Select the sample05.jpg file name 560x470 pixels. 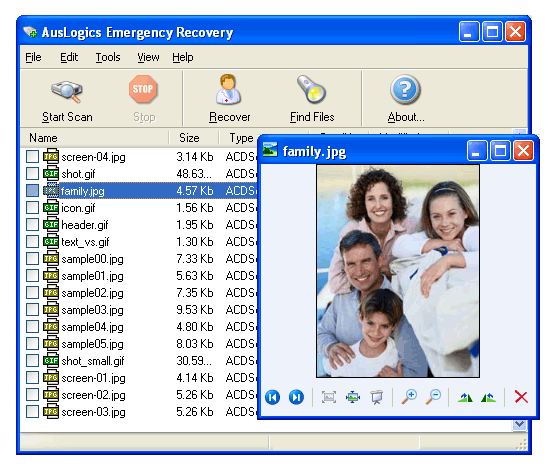[x=92, y=344]
